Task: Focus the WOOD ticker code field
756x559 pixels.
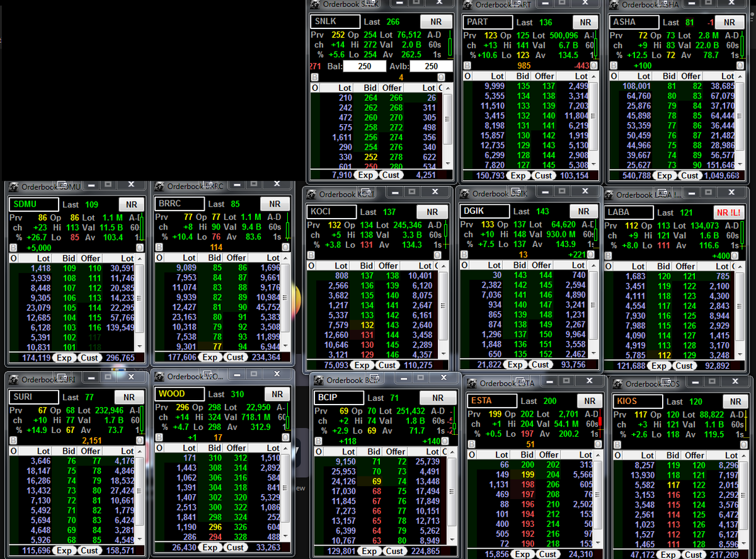Action: 180,394
